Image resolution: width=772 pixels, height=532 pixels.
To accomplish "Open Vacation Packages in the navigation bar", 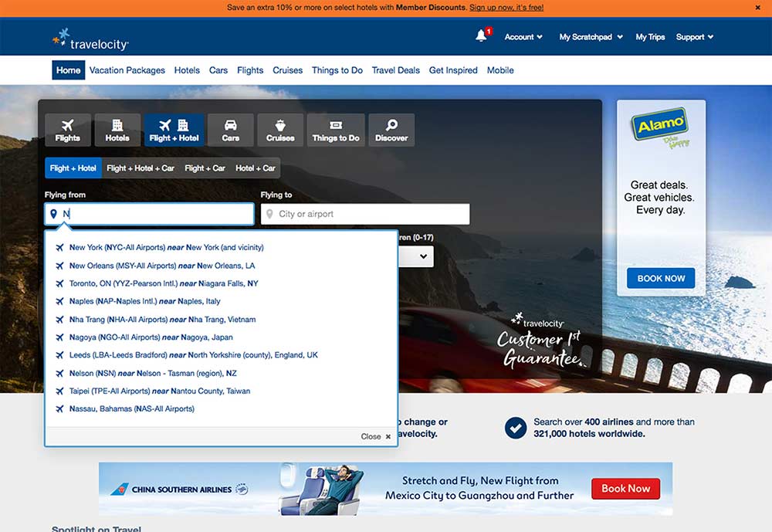I will click(127, 70).
